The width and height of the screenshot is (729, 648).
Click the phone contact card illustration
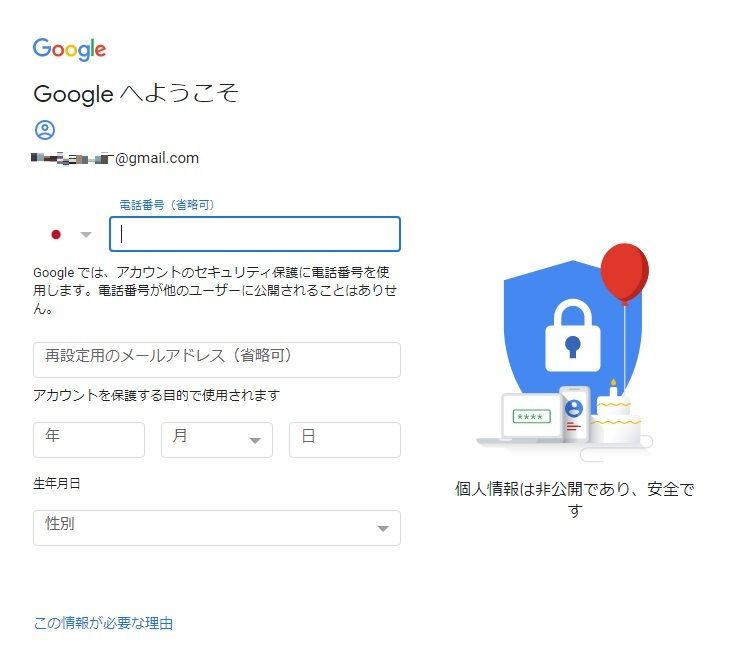(575, 414)
